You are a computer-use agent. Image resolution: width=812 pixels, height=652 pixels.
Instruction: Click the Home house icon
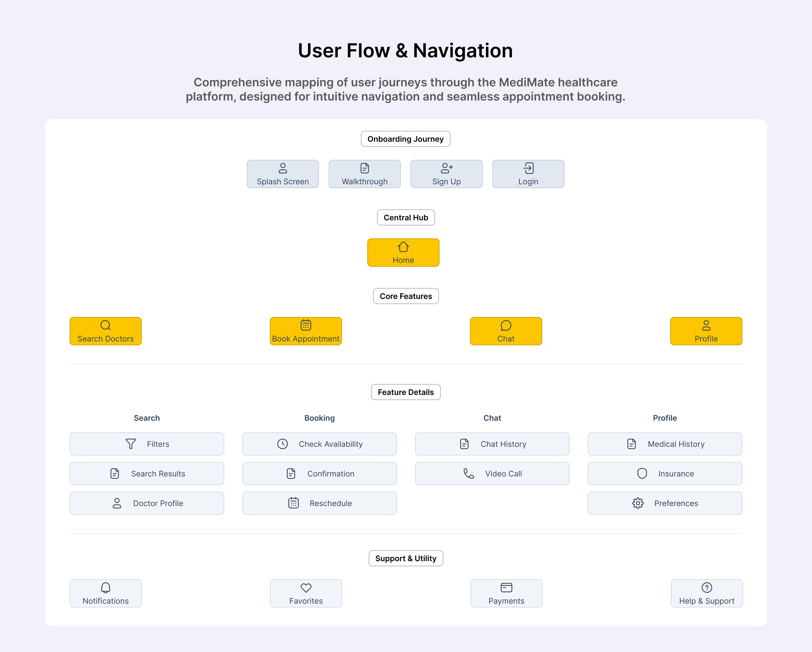coord(403,247)
